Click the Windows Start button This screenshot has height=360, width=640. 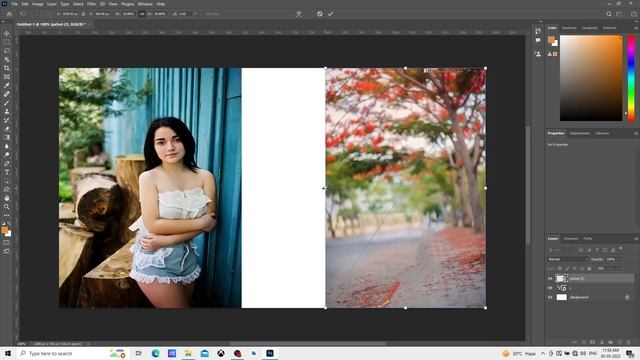[8, 353]
